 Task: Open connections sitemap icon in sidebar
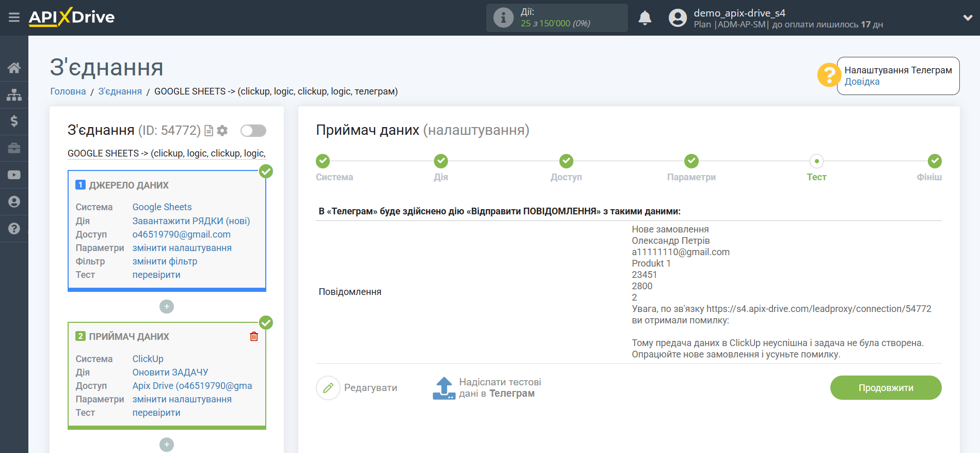(14, 95)
